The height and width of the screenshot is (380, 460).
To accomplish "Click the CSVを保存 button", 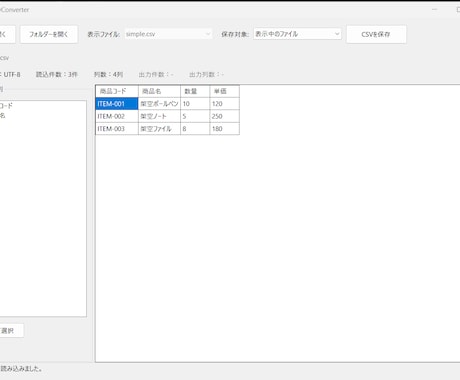I will (376, 34).
